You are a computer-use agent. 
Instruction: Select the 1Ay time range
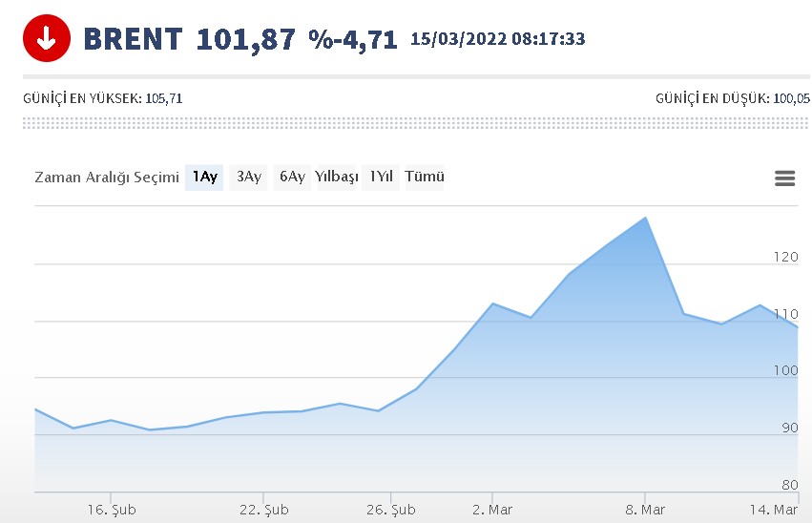tap(204, 178)
